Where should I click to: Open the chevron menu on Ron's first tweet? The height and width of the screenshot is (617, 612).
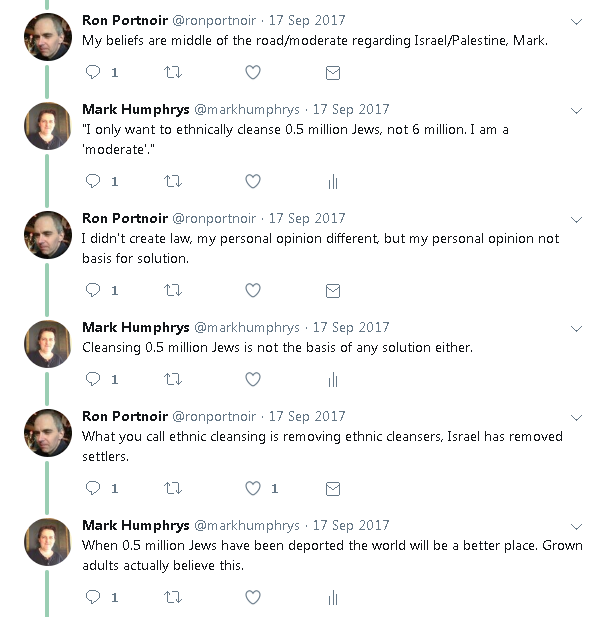point(576,21)
